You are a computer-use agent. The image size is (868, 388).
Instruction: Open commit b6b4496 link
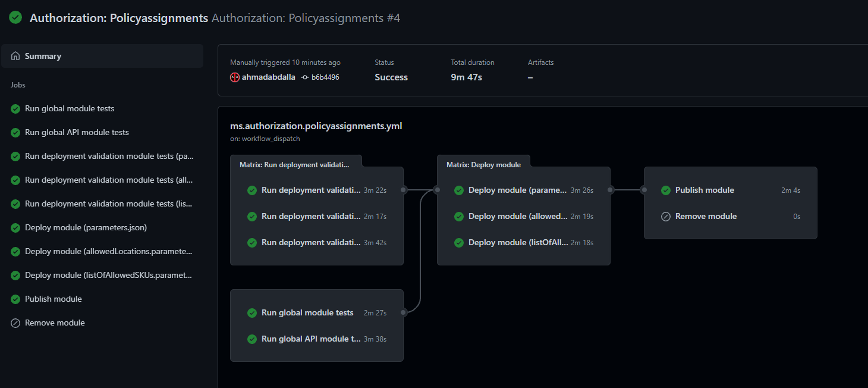[x=325, y=77]
